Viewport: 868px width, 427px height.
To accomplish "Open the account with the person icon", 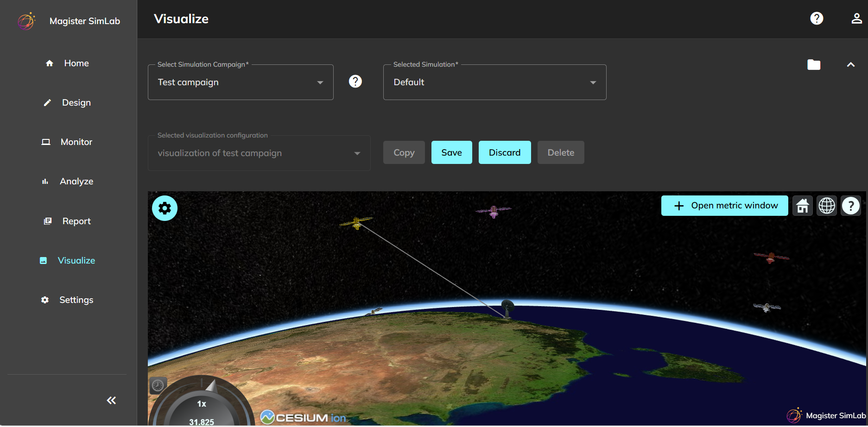I will 856,19.
